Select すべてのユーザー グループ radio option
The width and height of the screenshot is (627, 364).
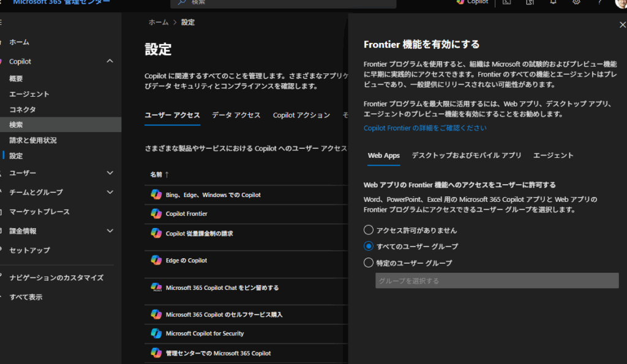(x=369, y=247)
